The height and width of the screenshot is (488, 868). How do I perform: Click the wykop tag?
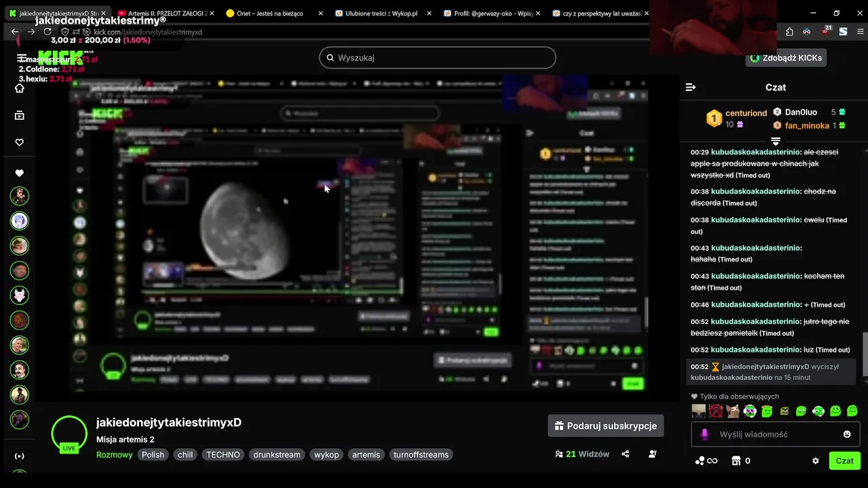(x=326, y=455)
